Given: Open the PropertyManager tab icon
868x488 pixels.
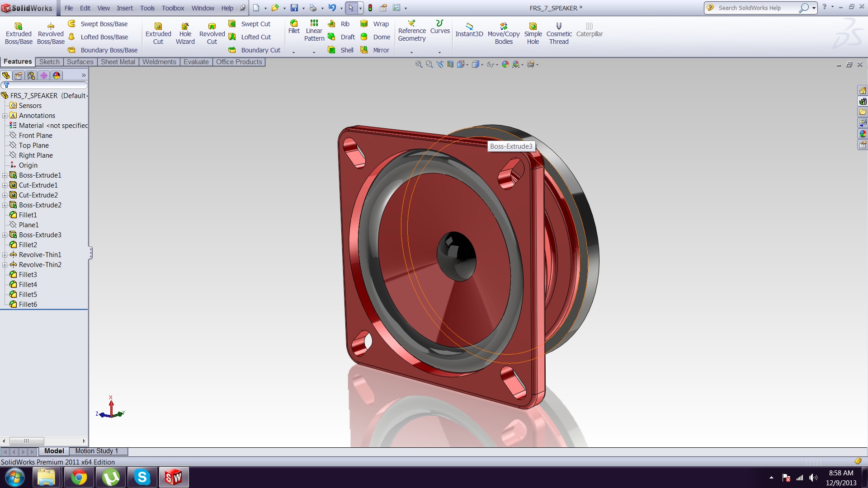Looking at the screenshot, I should tap(19, 75).
